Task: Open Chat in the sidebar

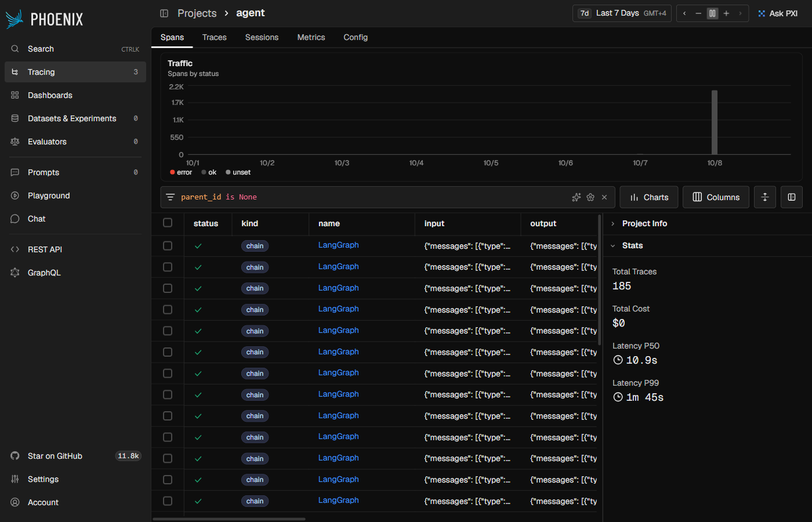Action: 75,219
